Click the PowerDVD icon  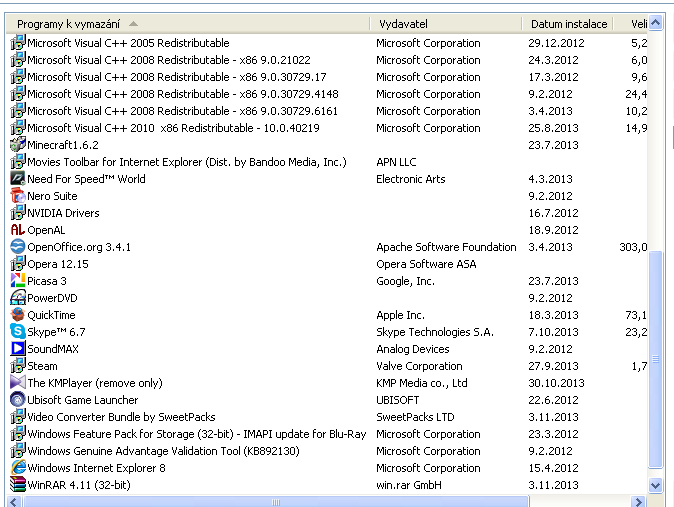point(18,298)
